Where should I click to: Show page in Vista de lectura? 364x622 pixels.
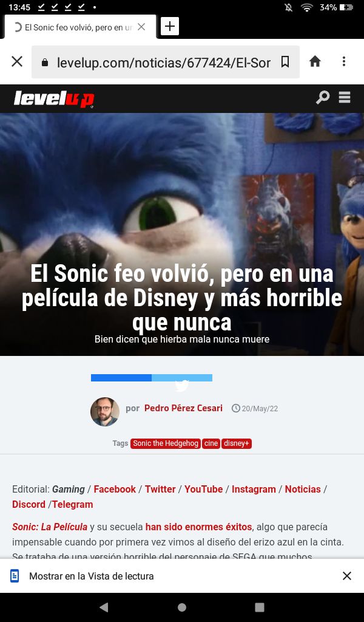pyautogui.click(x=92, y=576)
